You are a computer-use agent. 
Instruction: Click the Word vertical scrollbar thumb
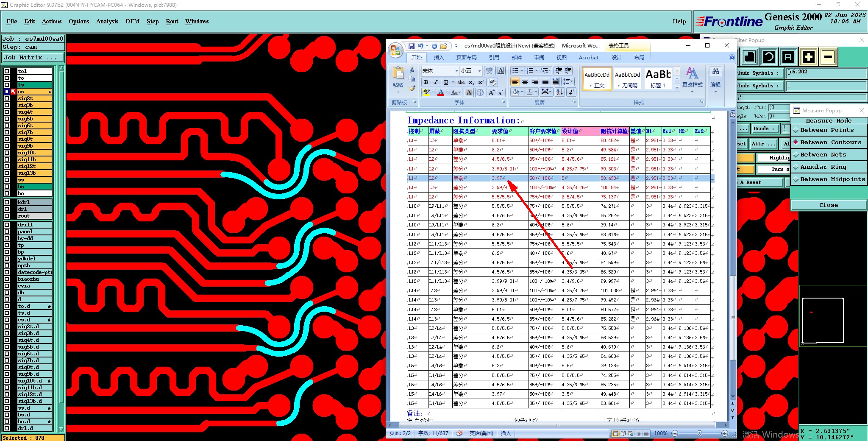[733, 318]
